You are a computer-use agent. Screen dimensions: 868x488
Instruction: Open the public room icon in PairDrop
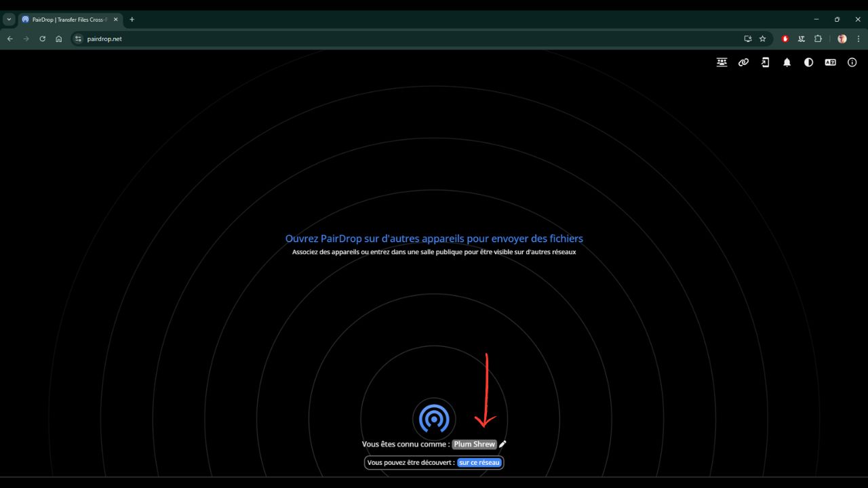(722, 62)
